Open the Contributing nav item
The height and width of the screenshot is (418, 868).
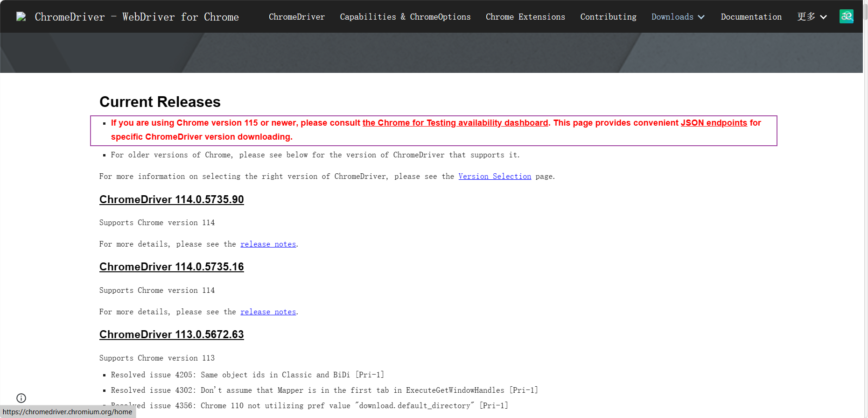point(608,17)
